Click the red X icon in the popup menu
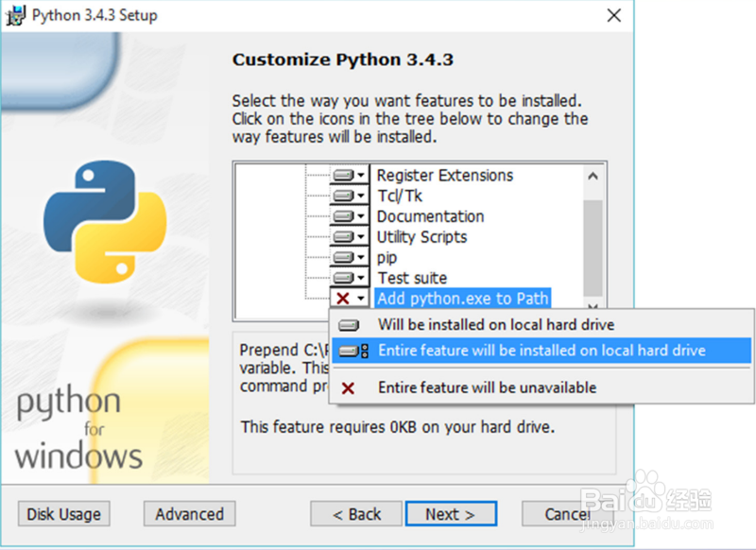 349,388
